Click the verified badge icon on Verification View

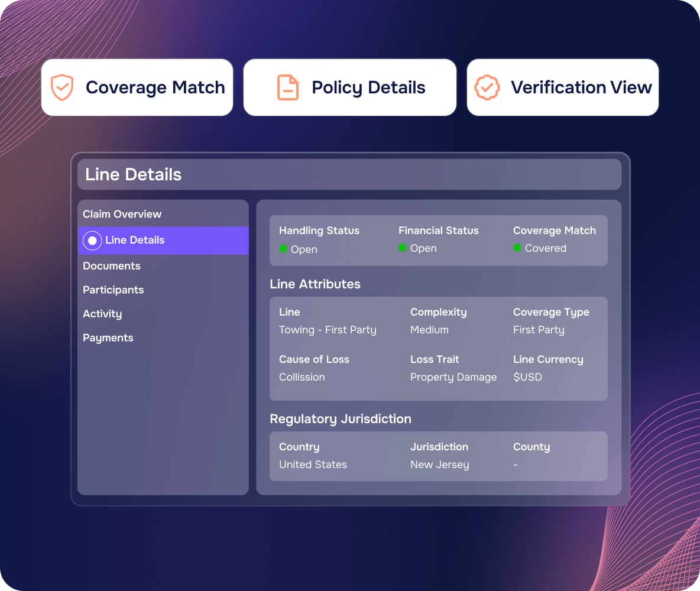[x=487, y=87]
